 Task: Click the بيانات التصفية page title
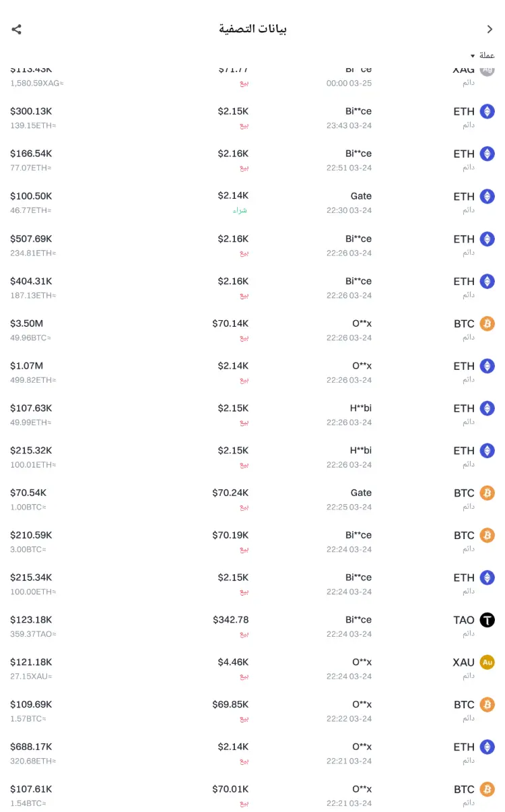[252, 29]
